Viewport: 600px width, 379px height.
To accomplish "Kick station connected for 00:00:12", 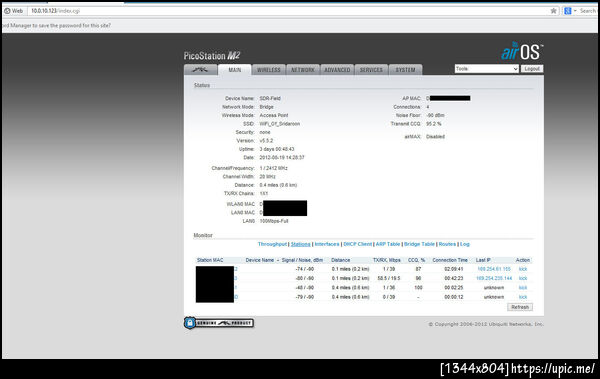I will click(523, 297).
